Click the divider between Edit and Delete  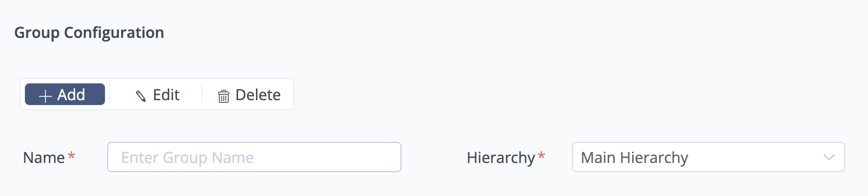[202, 94]
